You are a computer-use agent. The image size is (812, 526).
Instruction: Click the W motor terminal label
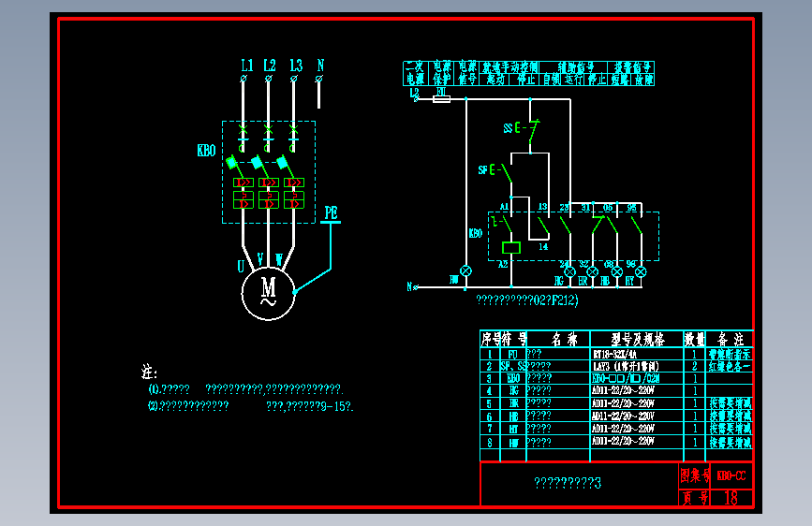pos(278,260)
